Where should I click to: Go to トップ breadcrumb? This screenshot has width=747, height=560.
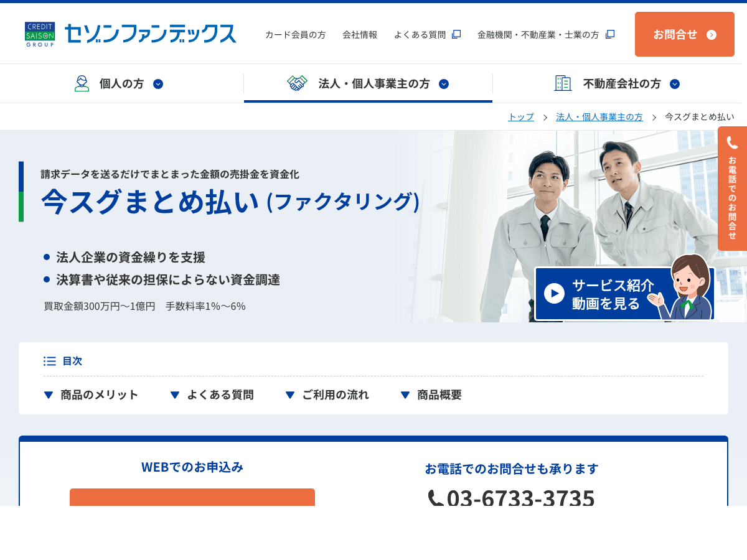[521, 117]
